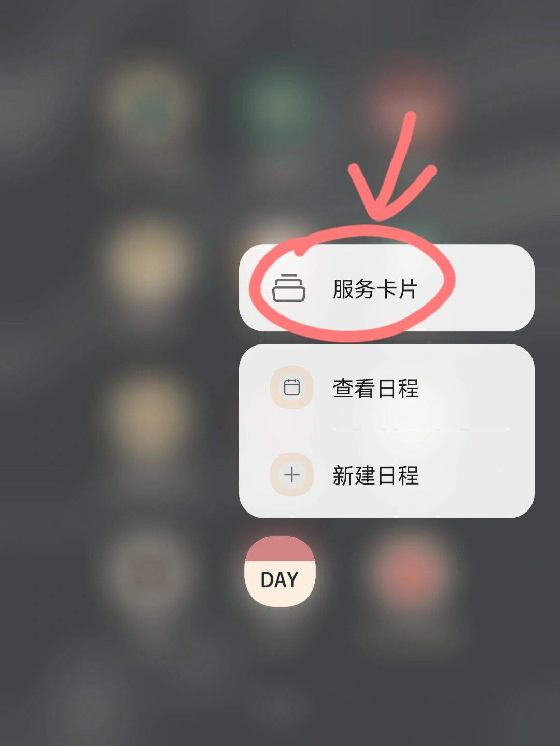Tap the red header of the DAY icon

(x=280, y=549)
